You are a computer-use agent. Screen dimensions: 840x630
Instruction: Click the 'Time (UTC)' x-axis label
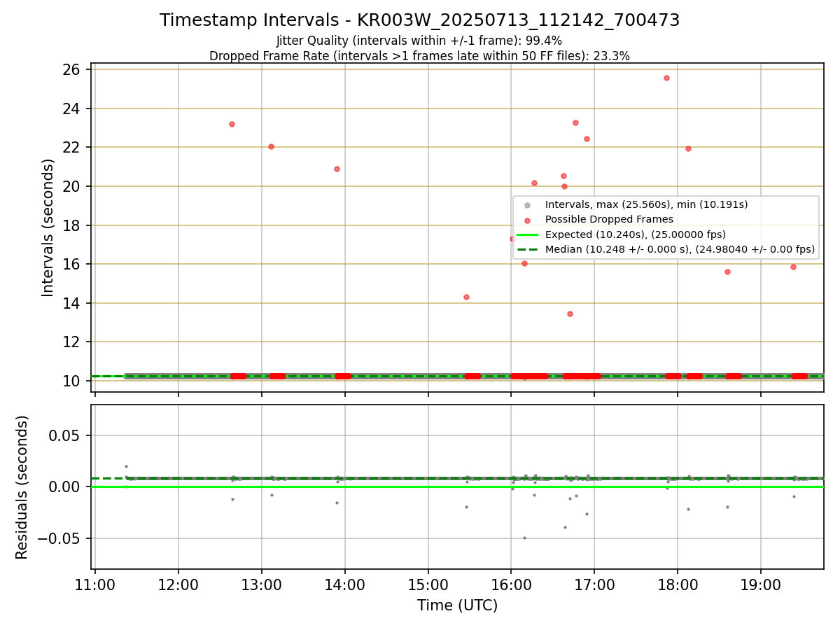(x=457, y=605)
